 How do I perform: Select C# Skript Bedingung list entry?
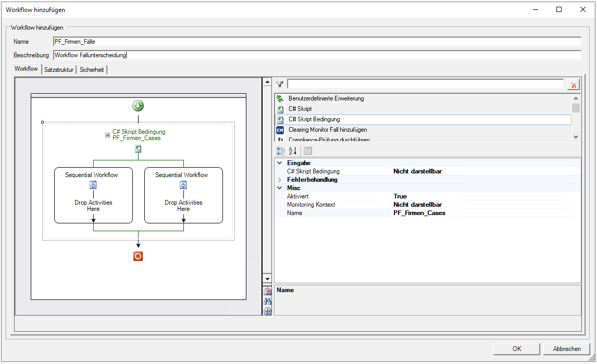coord(423,120)
